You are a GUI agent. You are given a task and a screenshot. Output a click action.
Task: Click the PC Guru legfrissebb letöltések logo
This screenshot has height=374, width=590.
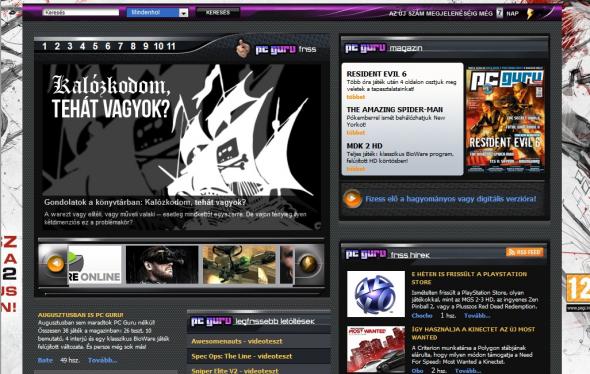pos(252,321)
